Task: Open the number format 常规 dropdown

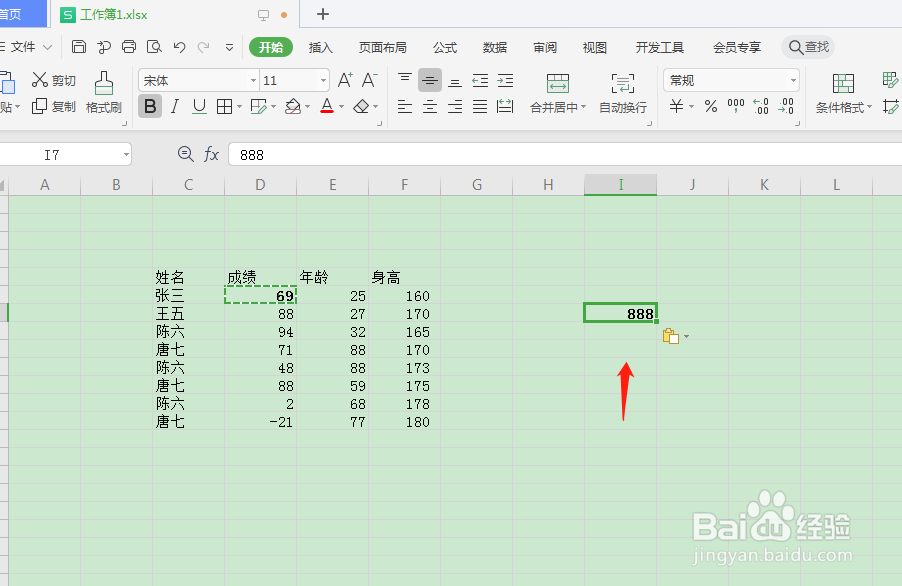Action: (793, 81)
